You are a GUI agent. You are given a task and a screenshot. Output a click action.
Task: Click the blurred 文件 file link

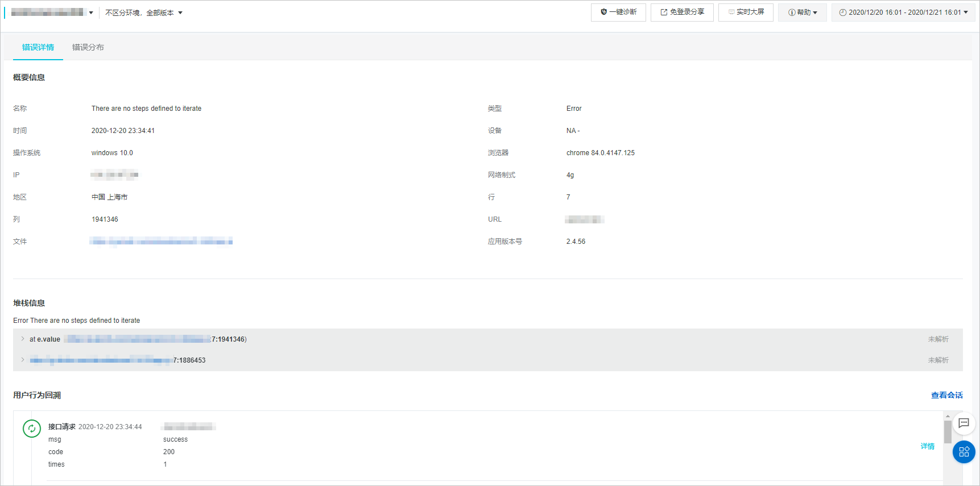coord(161,242)
